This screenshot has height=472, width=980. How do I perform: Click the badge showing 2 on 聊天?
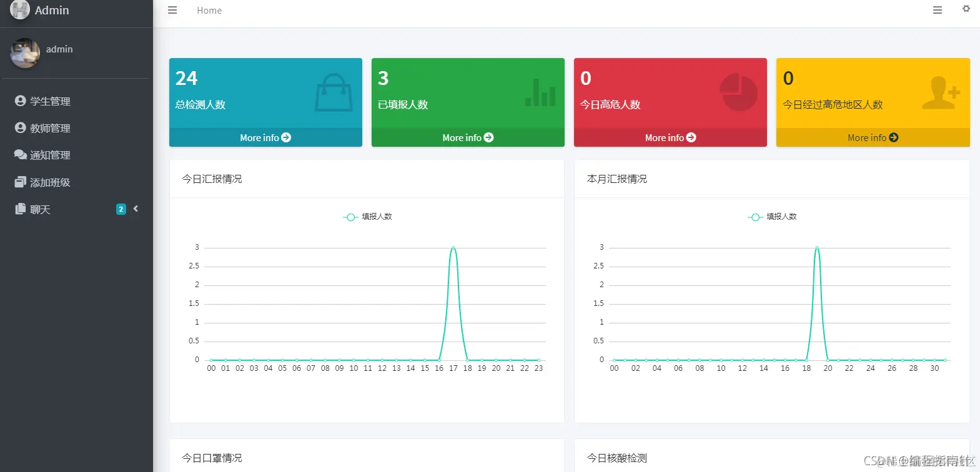tap(121, 209)
